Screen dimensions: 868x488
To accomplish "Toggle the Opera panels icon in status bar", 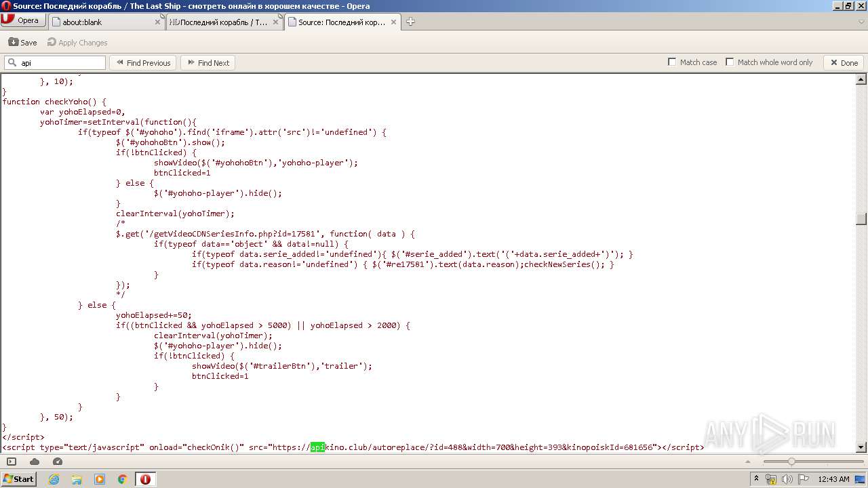I will coord(12,462).
